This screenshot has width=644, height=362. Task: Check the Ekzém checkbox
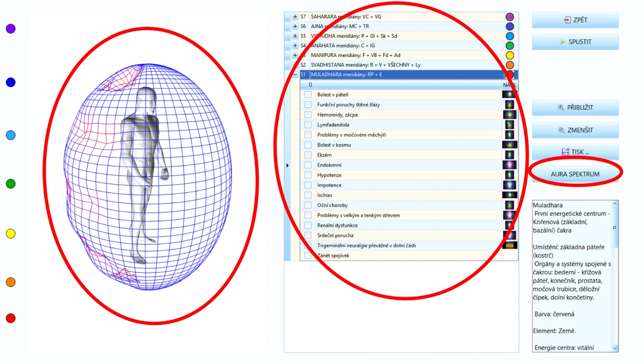click(308, 155)
